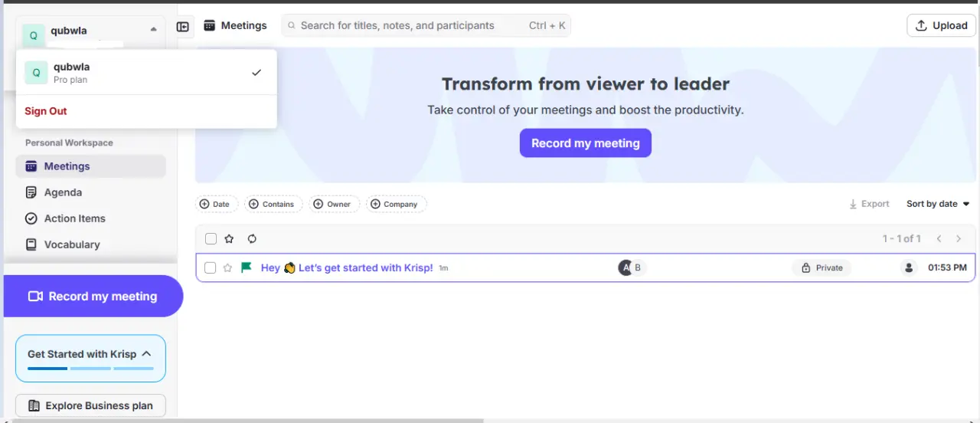Collapse the qubwla workspace switcher arrow

tap(154, 29)
